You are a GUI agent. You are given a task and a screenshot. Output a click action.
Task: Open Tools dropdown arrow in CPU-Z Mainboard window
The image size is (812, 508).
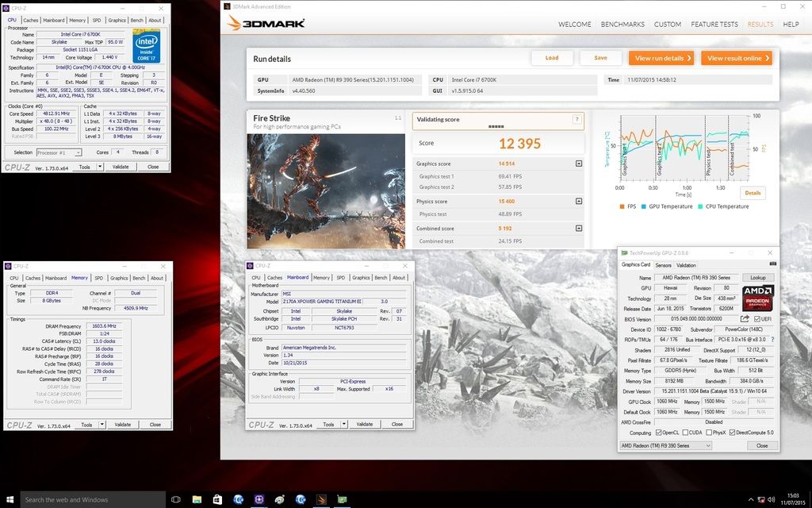click(344, 424)
